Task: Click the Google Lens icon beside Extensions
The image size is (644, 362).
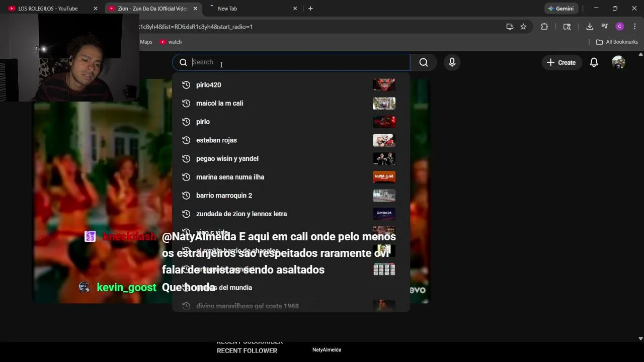Action: click(567, 27)
